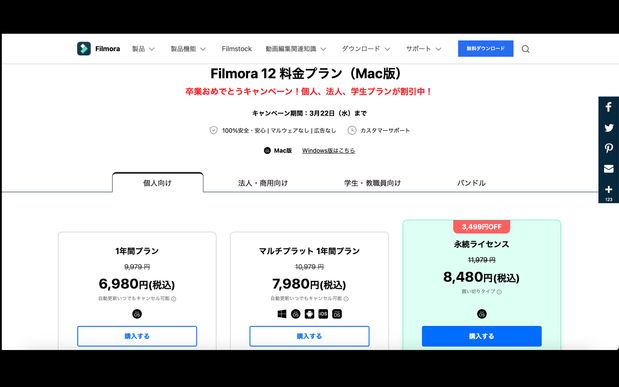Share via email envelope icon
619x387 pixels.
(x=609, y=169)
